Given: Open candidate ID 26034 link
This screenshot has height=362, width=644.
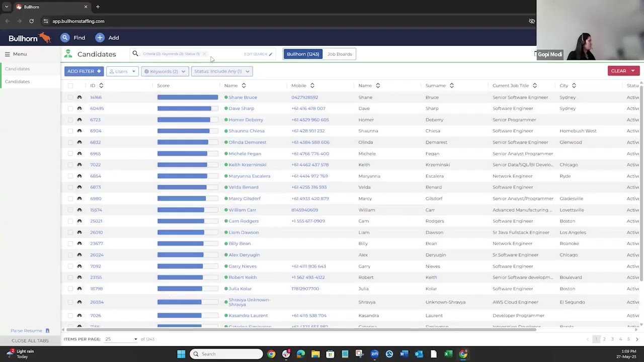Looking at the screenshot, I should pos(97,302).
